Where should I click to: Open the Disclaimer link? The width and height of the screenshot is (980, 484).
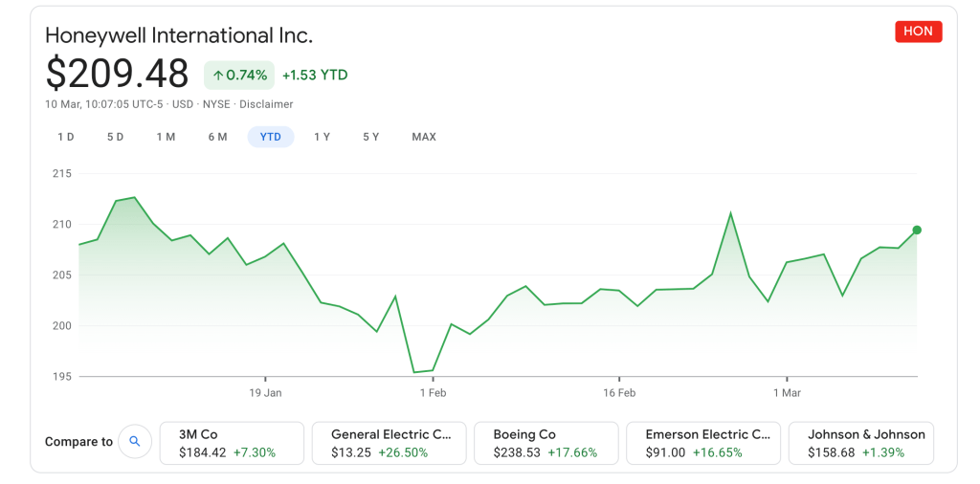pos(266,104)
